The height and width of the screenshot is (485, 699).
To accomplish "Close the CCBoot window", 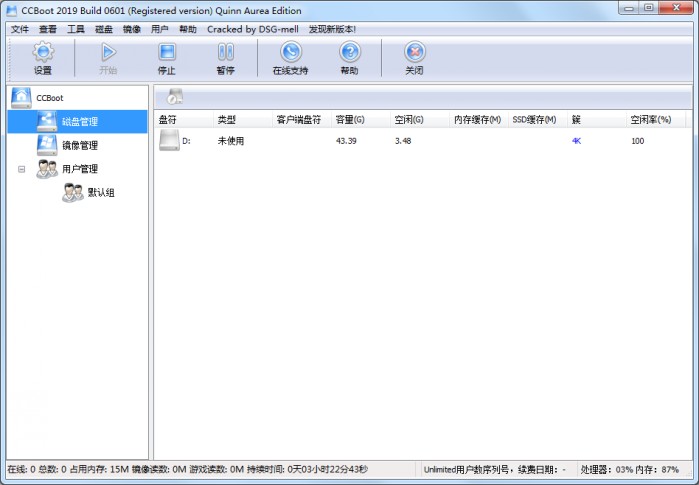I will pyautogui.click(x=676, y=8).
